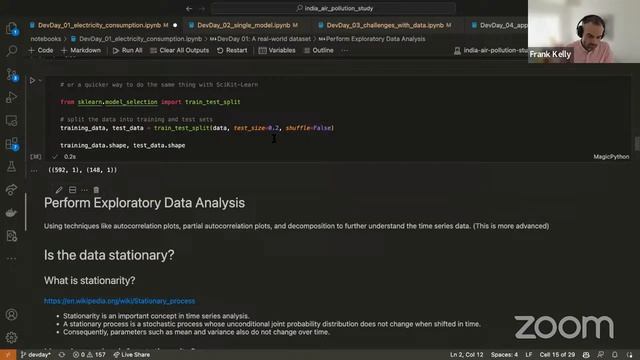
Task: Click the 'What is stationarity?' heading
Action: [89, 281]
